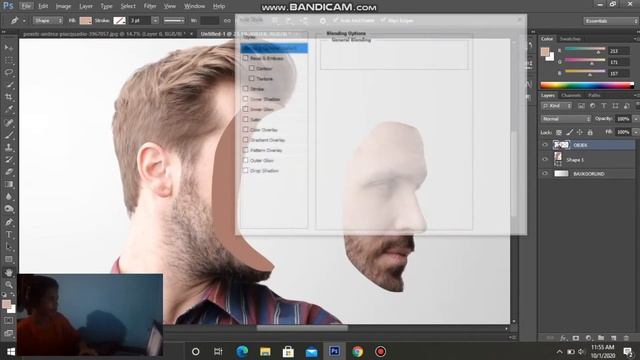Enable Outer Glow checkbox
640x360 pixels.
point(246,160)
